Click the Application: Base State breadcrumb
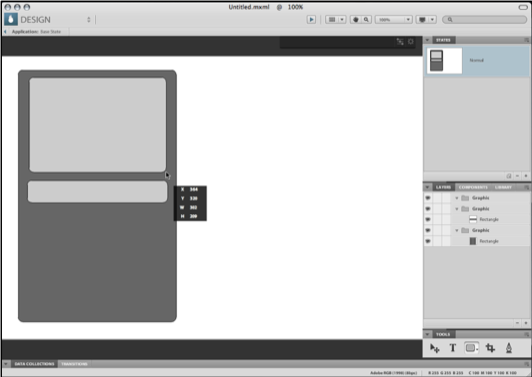 click(36, 32)
